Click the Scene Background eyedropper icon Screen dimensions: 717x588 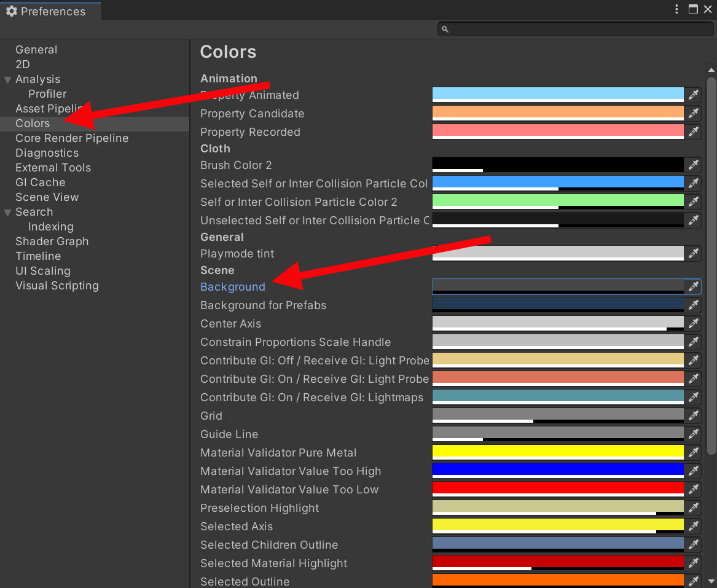coord(693,287)
